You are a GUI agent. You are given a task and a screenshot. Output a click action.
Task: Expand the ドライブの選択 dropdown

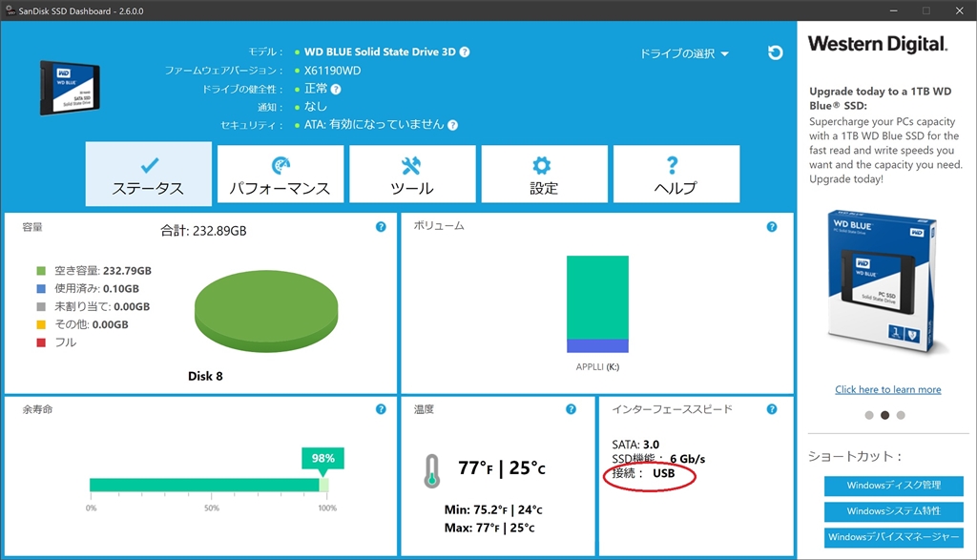[x=684, y=53]
